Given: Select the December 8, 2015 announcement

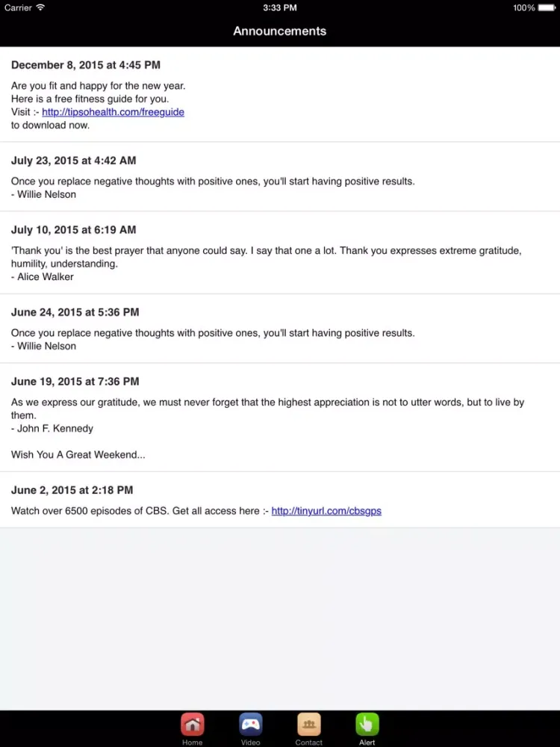Looking at the screenshot, I should (280, 94).
